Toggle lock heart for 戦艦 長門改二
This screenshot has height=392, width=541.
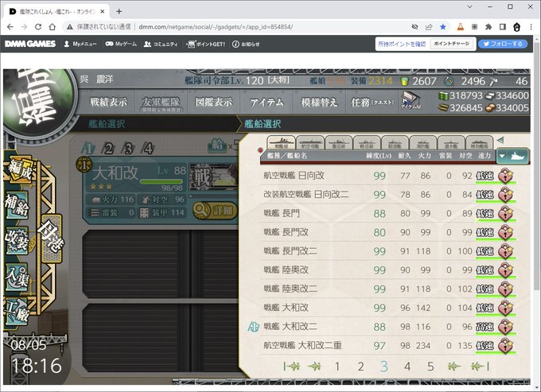coord(505,251)
